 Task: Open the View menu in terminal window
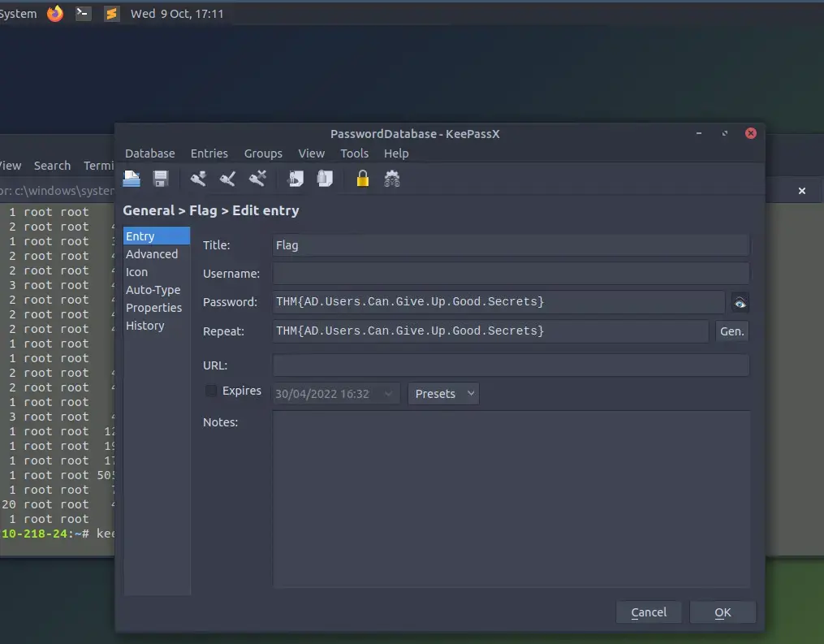(10, 166)
